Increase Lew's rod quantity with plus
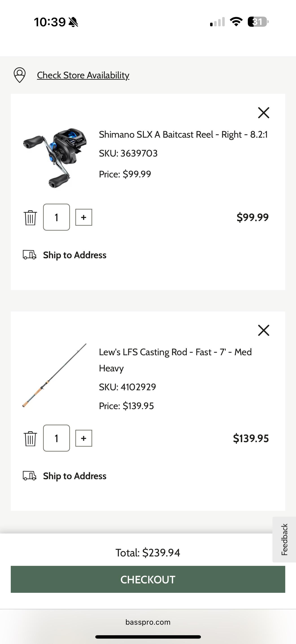Viewport: 296px width, 644px height. 84,438
